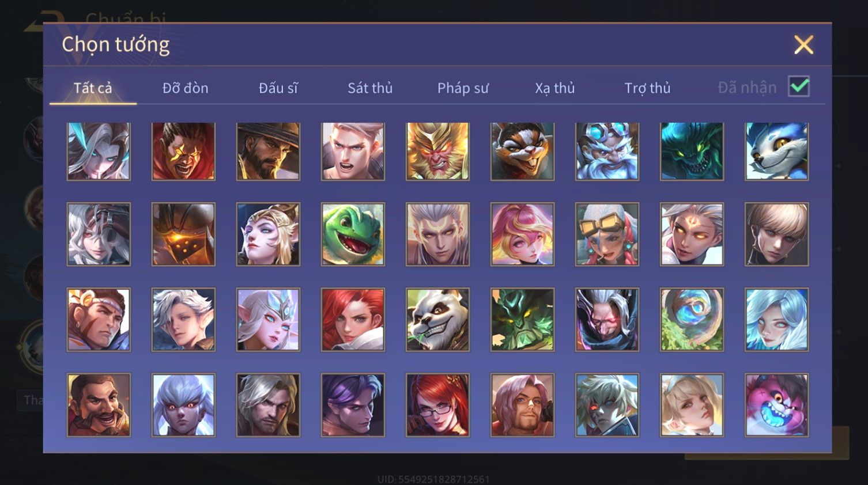Image resolution: width=868 pixels, height=485 pixels.
Task: Pick the panda hero portrait
Action: [437, 320]
